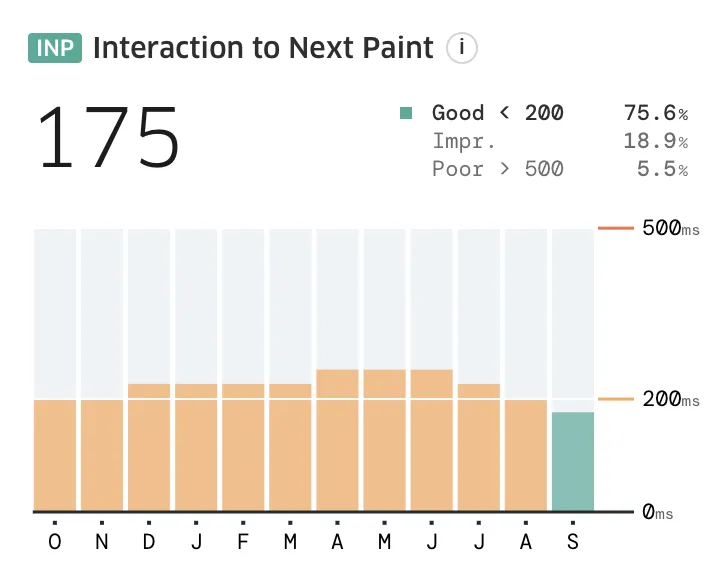The image size is (728, 584).
Task: Click the Good < 200 legend row
Action: (497, 113)
